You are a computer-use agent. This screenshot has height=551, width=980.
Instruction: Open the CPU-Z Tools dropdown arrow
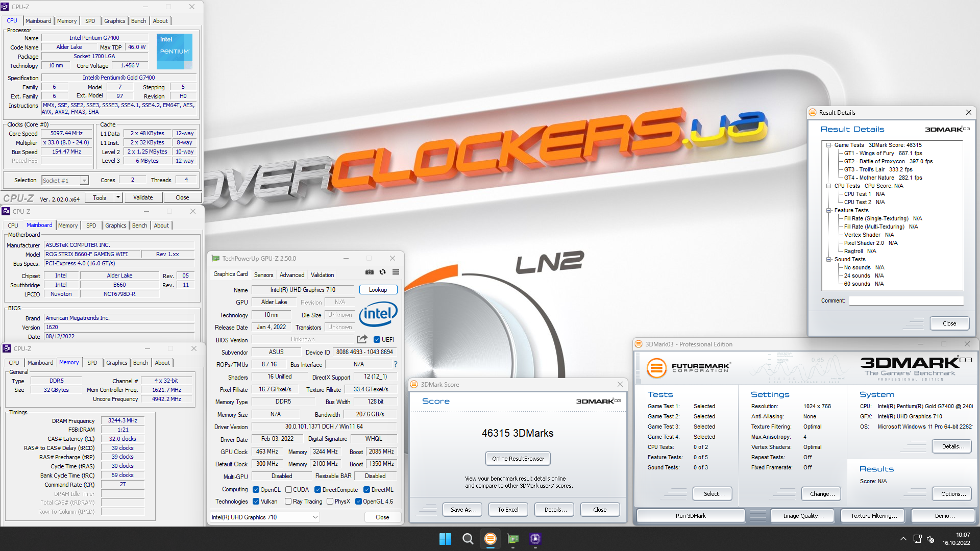(x=118, y=197)
